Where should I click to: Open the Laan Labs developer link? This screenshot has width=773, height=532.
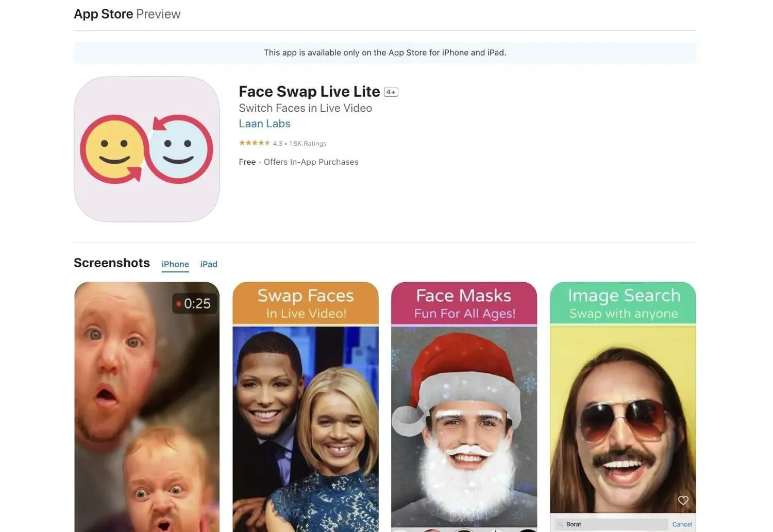click(x=264, y=124)
